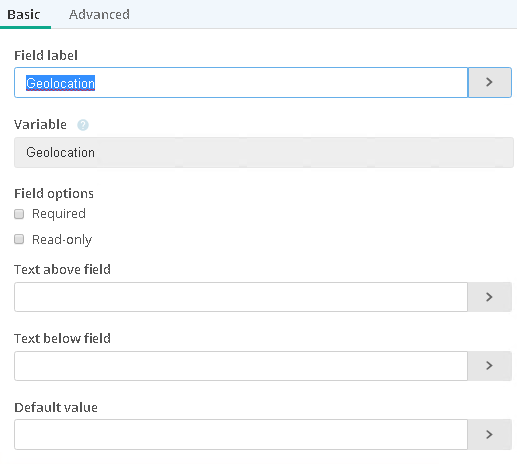This screenshot has width=517, height=464.
Task: Click the Variable help question mark icon
Action: (83, 125)
